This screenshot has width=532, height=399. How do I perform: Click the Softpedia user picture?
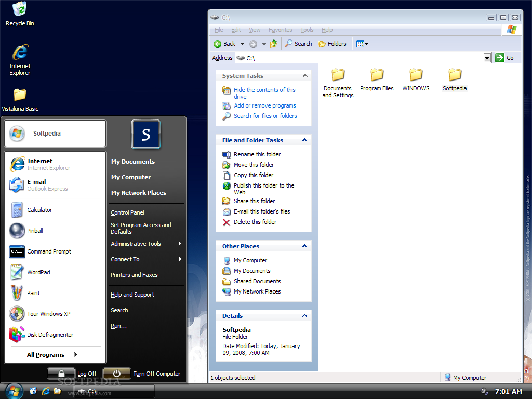(x=146, y=134)
